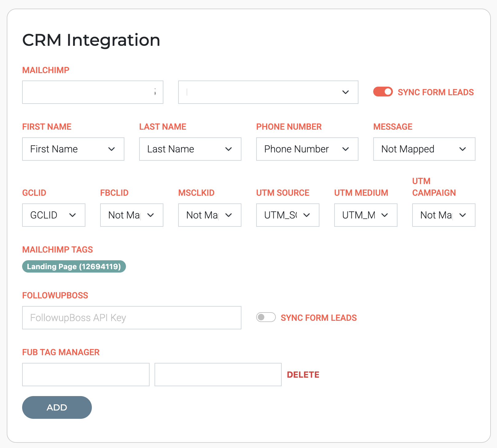Viewport: 497px width, 448px height.
Task: Open the Message mapping dropdown
Action: 424,149
